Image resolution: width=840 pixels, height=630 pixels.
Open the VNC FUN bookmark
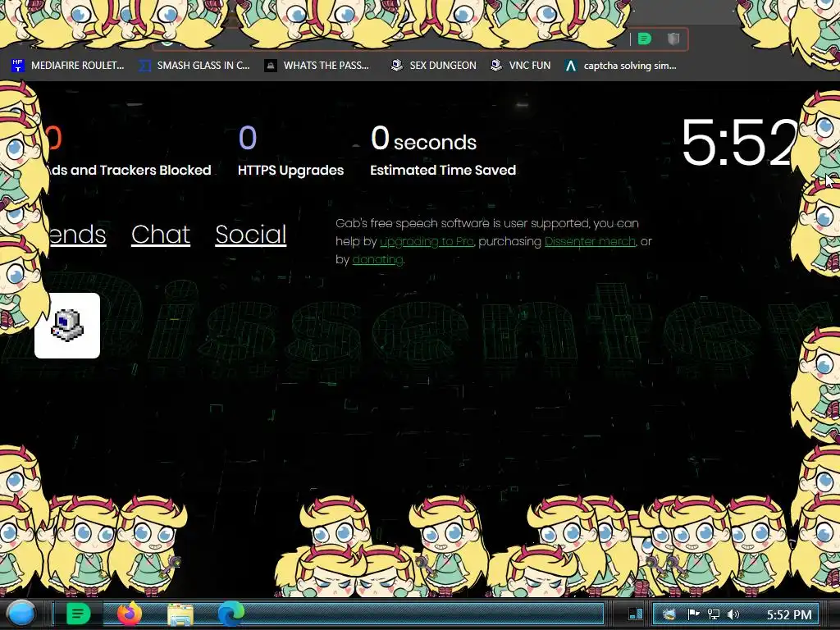[x=521, y=66]
